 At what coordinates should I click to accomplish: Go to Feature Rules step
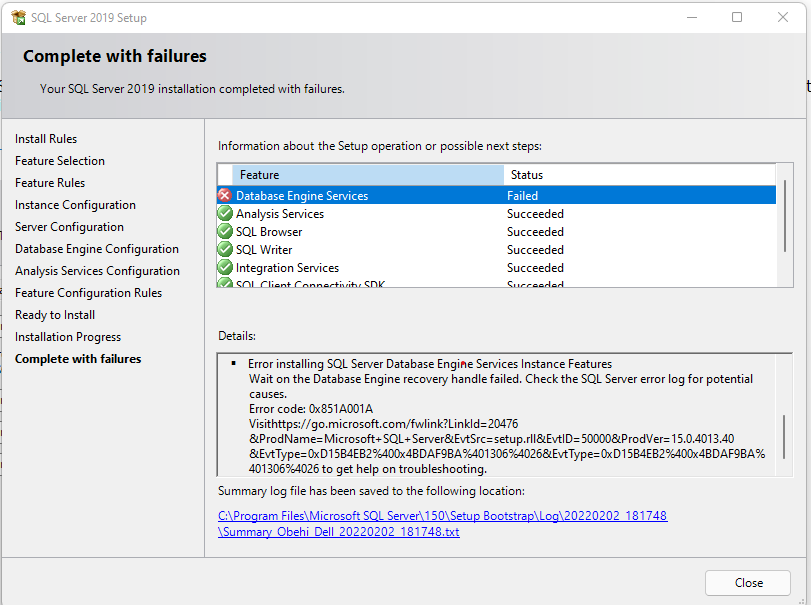[50, 183]
